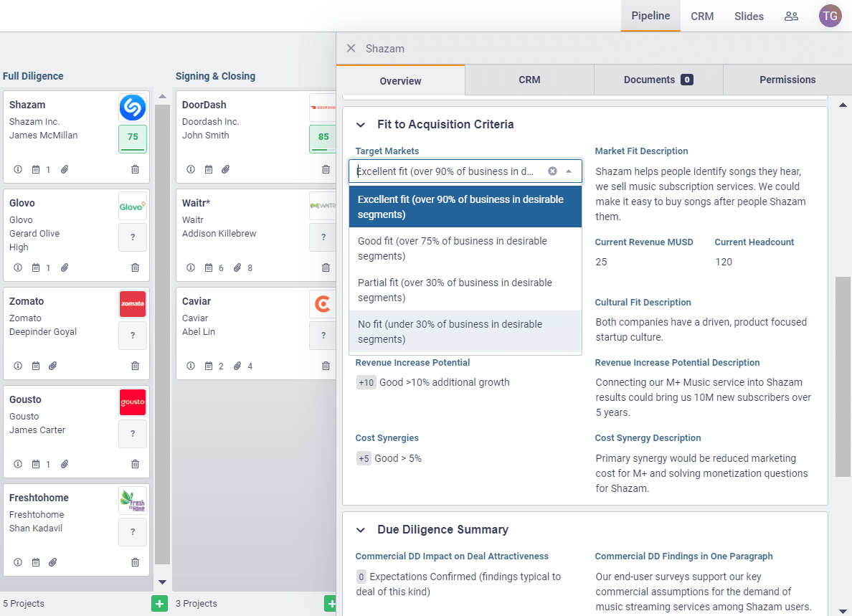Click scroll-down arrow of Full Diligence column

coord(162,582)
